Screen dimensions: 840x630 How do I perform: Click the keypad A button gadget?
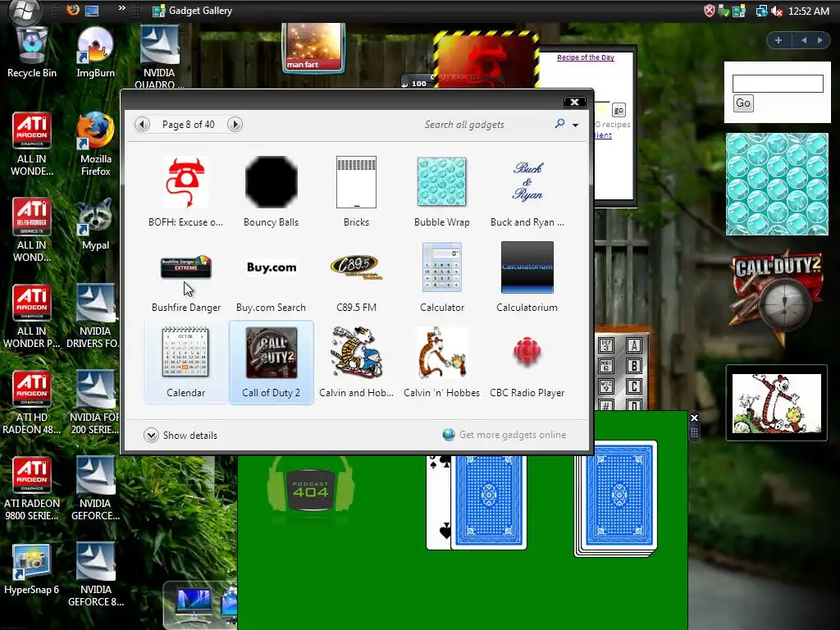634,345
